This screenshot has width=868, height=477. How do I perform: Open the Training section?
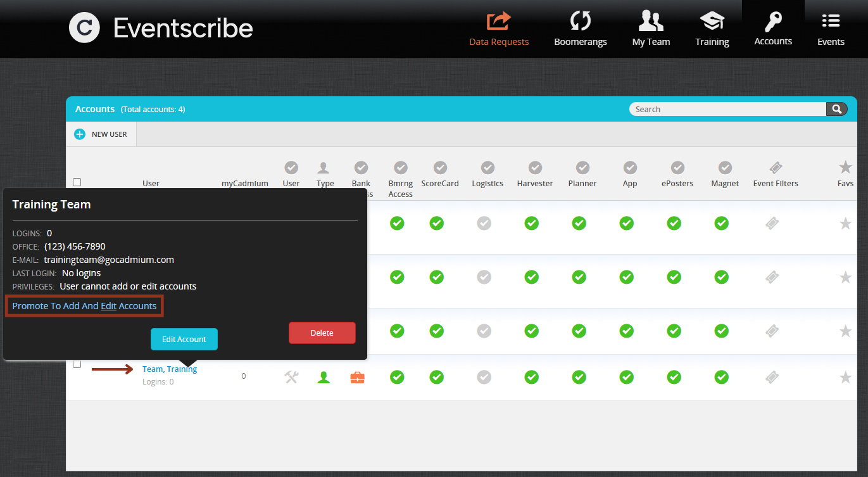[x=712, y=29]
